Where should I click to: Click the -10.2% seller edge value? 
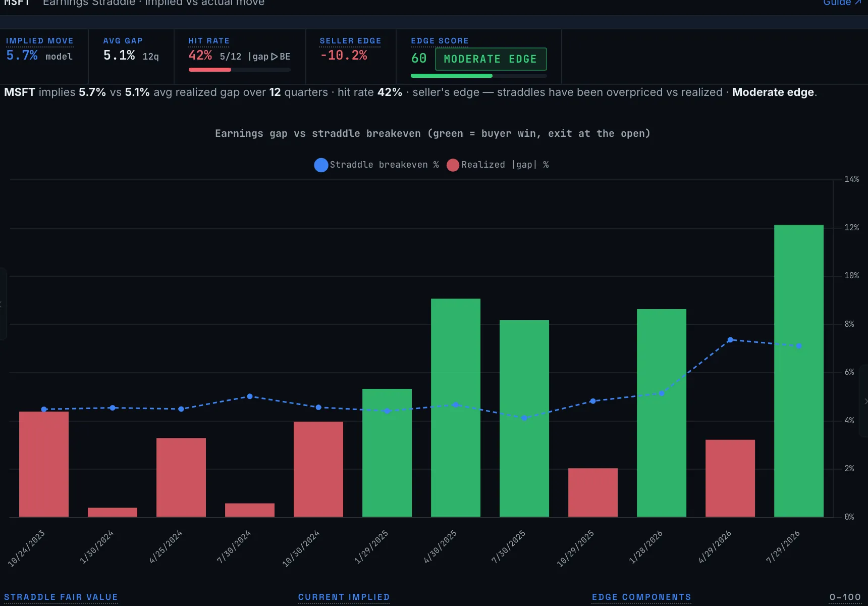[344, 56]
